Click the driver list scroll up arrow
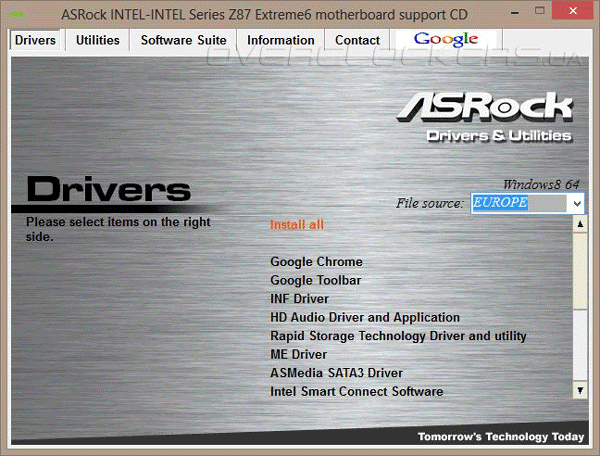Viewport: 600px width, 456px height. [580, 224]
